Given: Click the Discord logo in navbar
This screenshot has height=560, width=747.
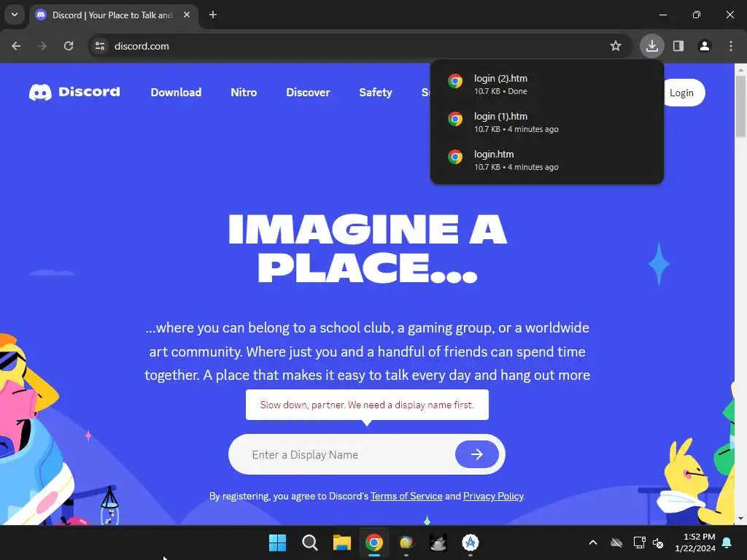Looking at the screenshot, I should (74, 92).
